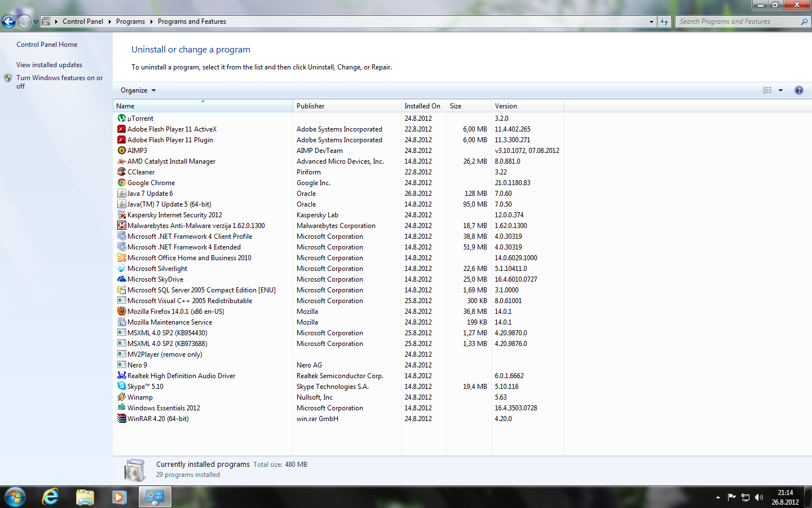Viewport: 812px width, 508px height.
Task: Go back with the Back arrow button
Action: (8, 21)
